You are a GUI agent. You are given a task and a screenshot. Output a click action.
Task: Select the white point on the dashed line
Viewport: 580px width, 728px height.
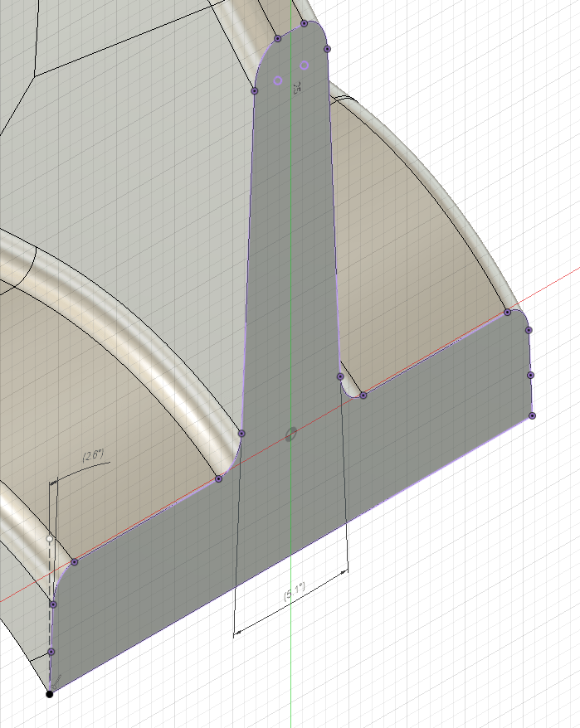[x=49, y=539]
